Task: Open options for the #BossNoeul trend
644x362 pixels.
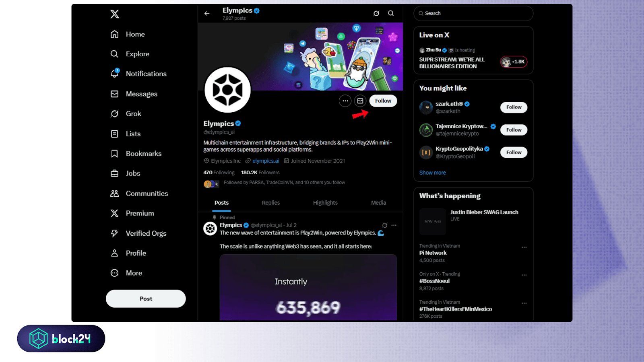Action: click(x=524, y=275)
